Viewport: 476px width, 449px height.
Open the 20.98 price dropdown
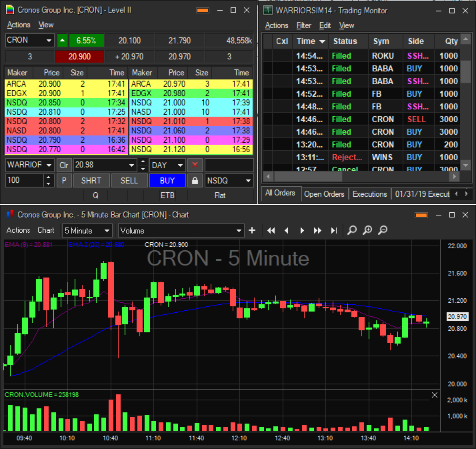pos(131,165)
